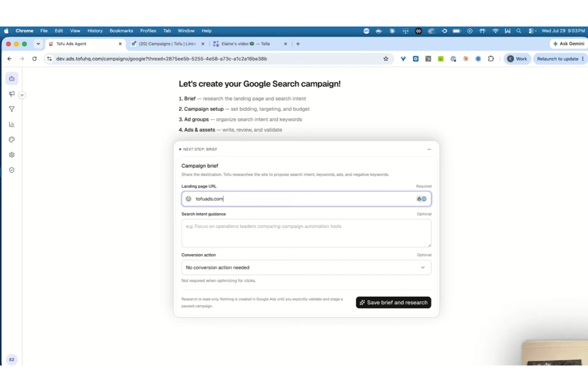The width and height of the screenshot is (588, 392).
Task: Open the shield check sidebar icon
Action: (x=12, y=170)
